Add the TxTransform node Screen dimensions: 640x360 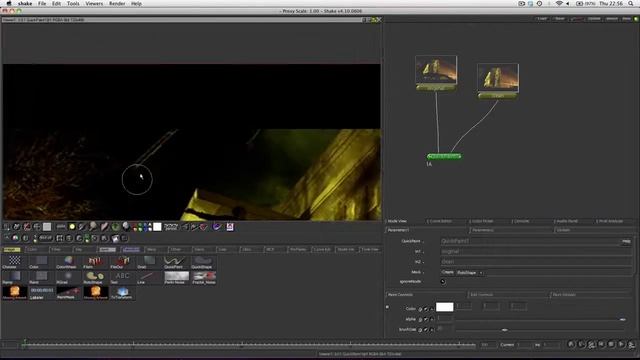122,293
